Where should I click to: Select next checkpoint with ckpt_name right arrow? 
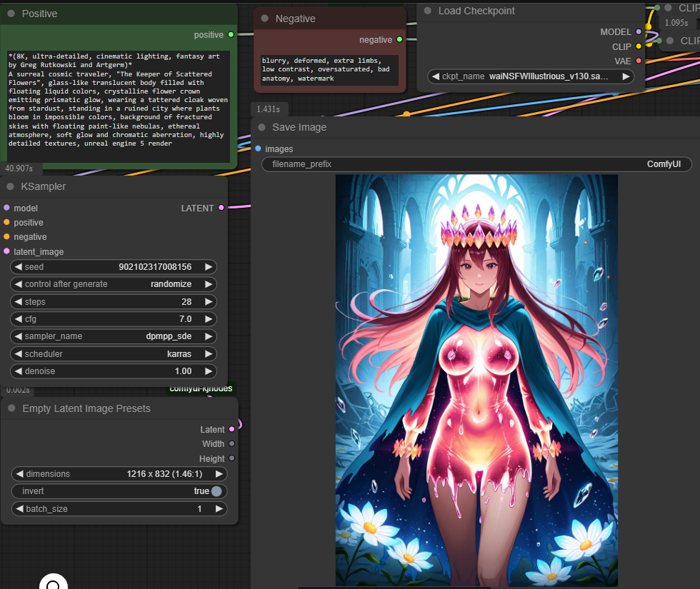626,76
